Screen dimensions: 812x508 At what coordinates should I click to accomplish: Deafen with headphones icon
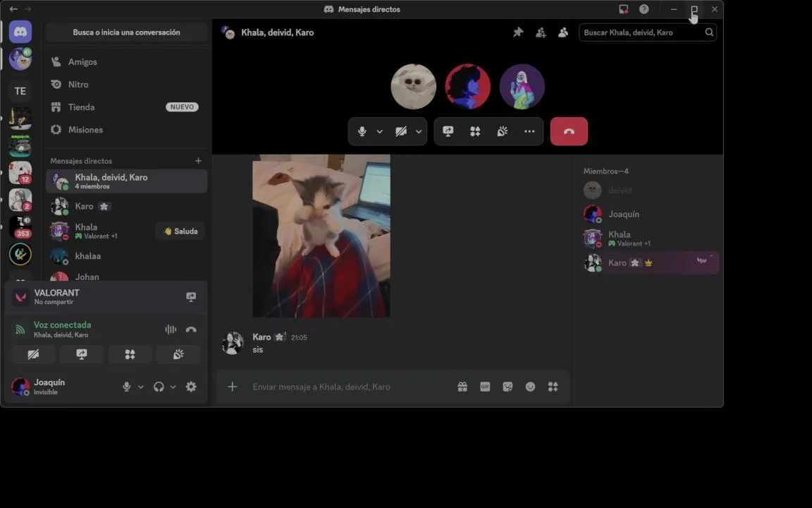159,387
